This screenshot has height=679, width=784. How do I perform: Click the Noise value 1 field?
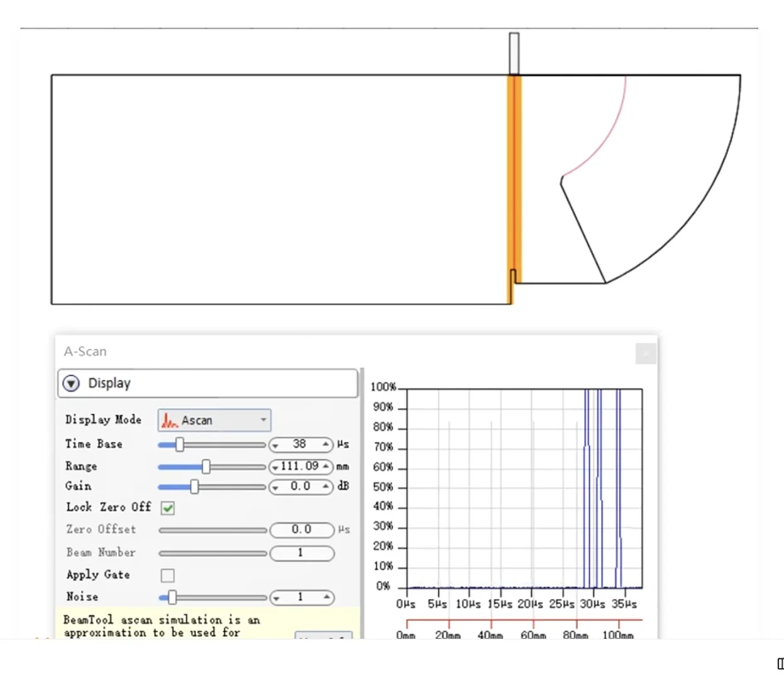302,597
